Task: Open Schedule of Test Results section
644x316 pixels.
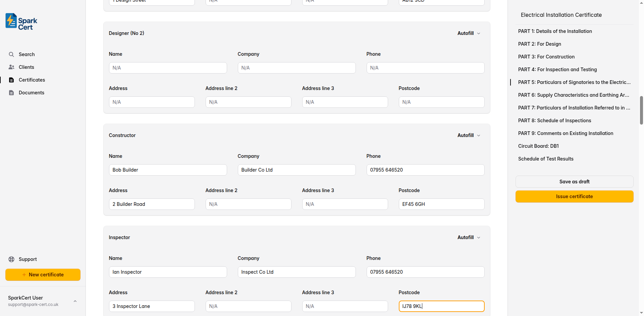Action: [545, 159]
